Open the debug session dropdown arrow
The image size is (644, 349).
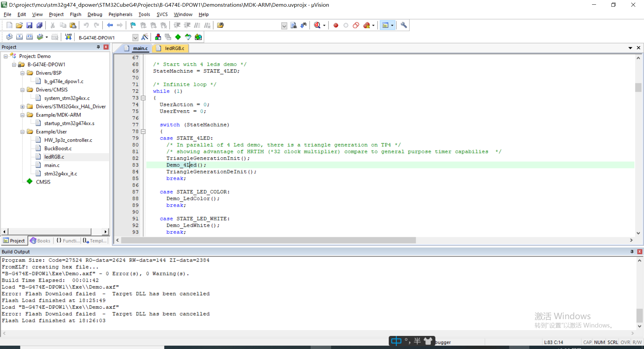click(x=324, y=25)
